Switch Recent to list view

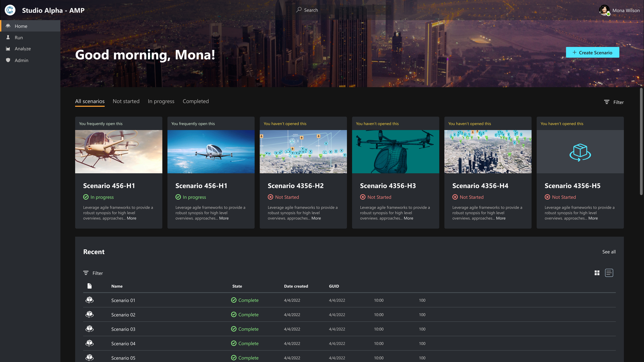[609, 273]
